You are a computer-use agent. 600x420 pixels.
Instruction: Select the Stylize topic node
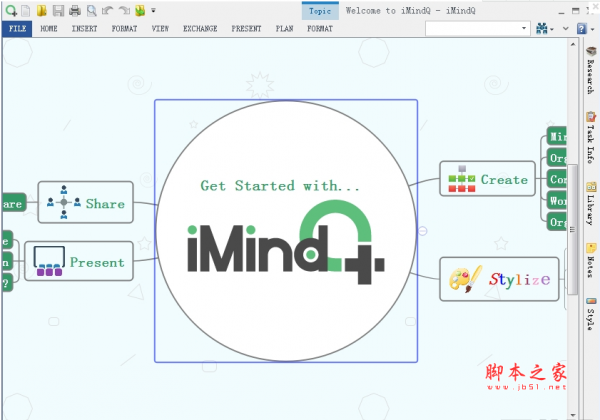pyautogui.click(x=499, y=279)
